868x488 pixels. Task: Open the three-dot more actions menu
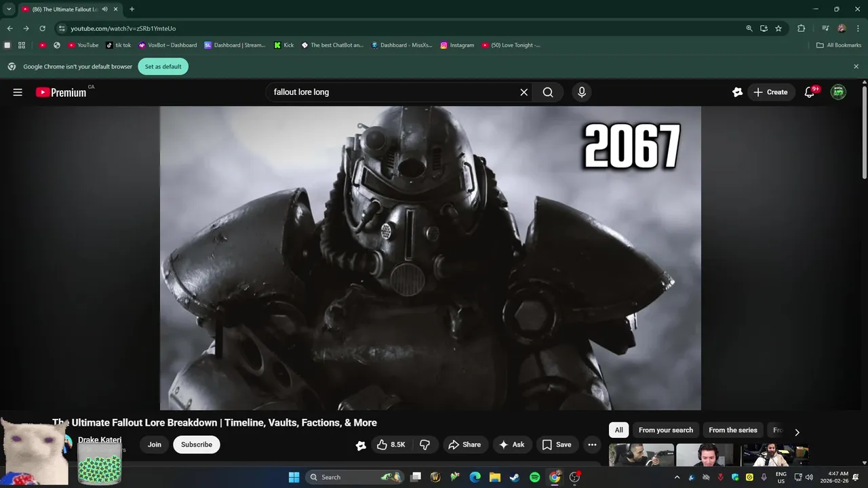592,445
